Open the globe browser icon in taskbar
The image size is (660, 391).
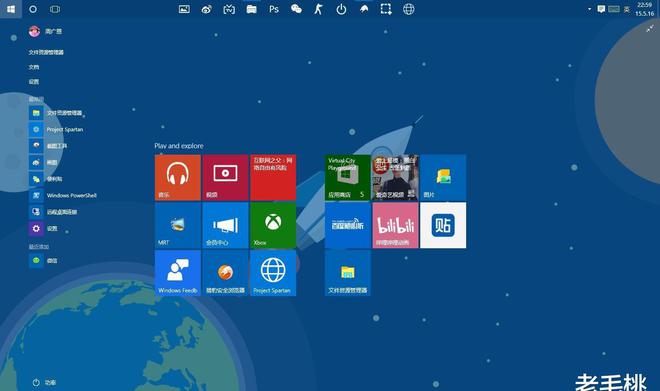(x=408, y=9)
